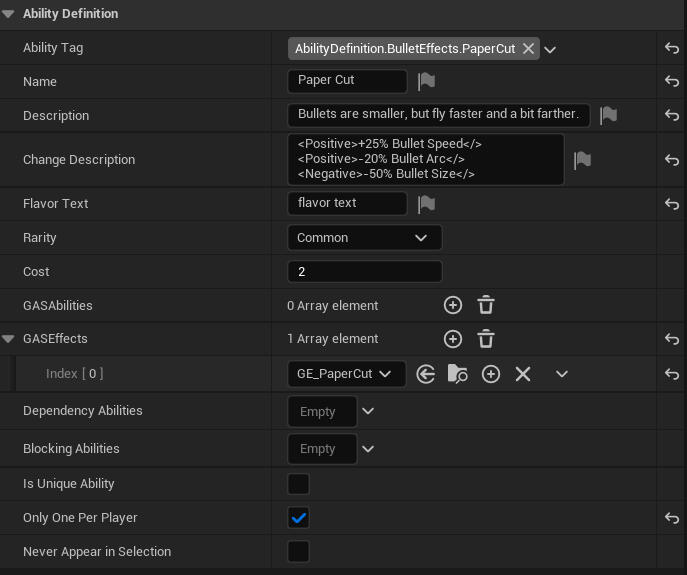The height and width of the screenshot is (575, 687).
Task: Open the Rarity dropdown showing Common
Action: click(365, 238)
